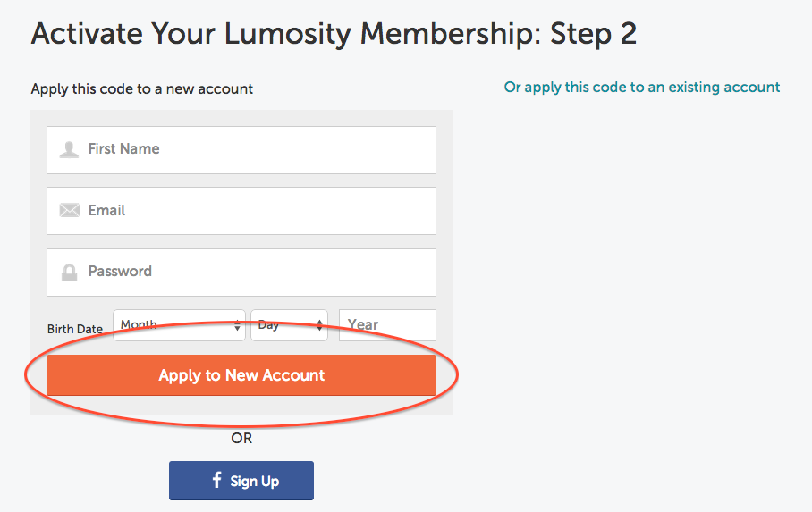The height and width of the screenshot is (512, 812).
Task: Follow the 'apply this code to an existing account' link
Action: pyautogui.click(x=642, y=88)
